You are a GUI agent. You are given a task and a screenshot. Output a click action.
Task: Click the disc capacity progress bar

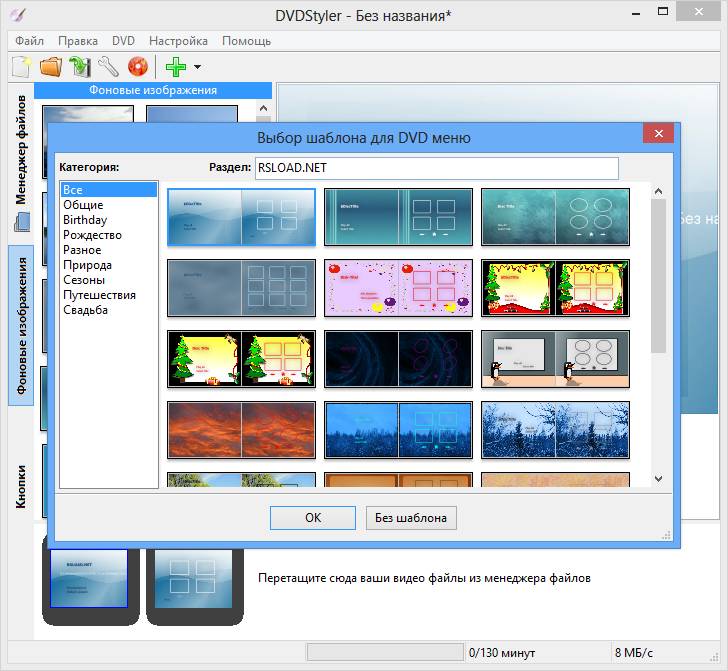385,652
